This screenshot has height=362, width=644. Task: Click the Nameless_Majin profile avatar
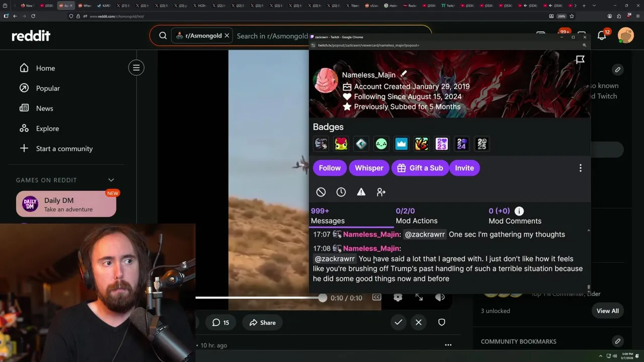pos(326,80)
